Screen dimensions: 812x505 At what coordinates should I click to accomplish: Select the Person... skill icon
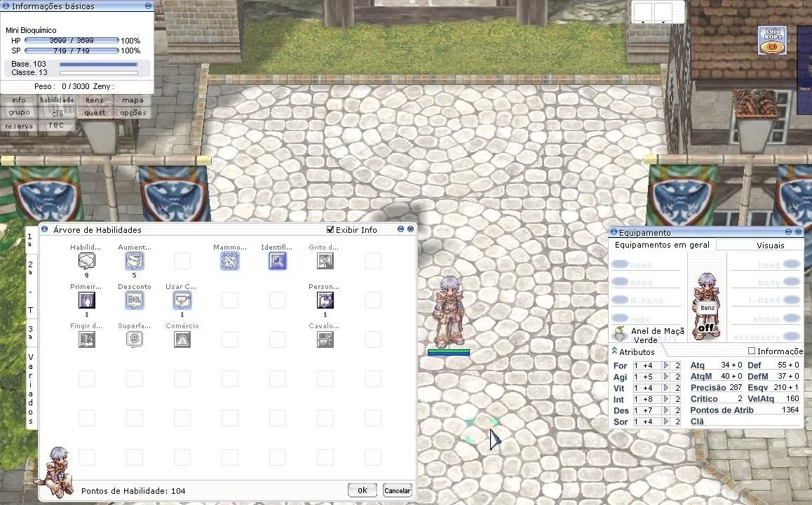click(325, 300)
